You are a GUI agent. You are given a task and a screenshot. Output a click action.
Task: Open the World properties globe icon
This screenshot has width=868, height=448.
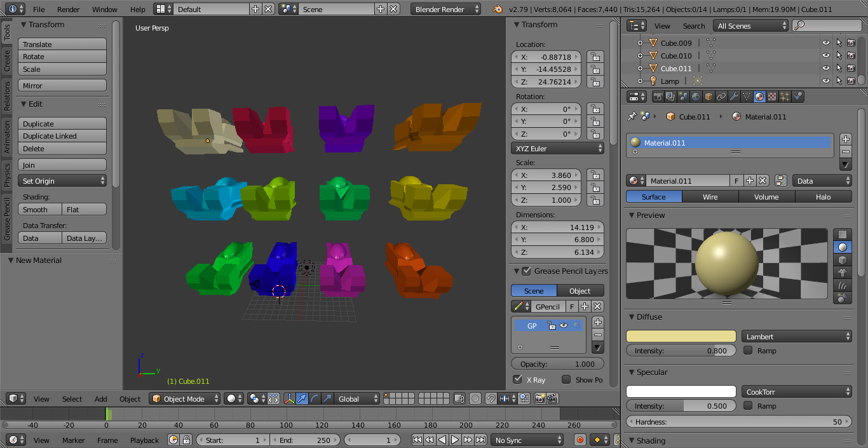coord(696,97)
